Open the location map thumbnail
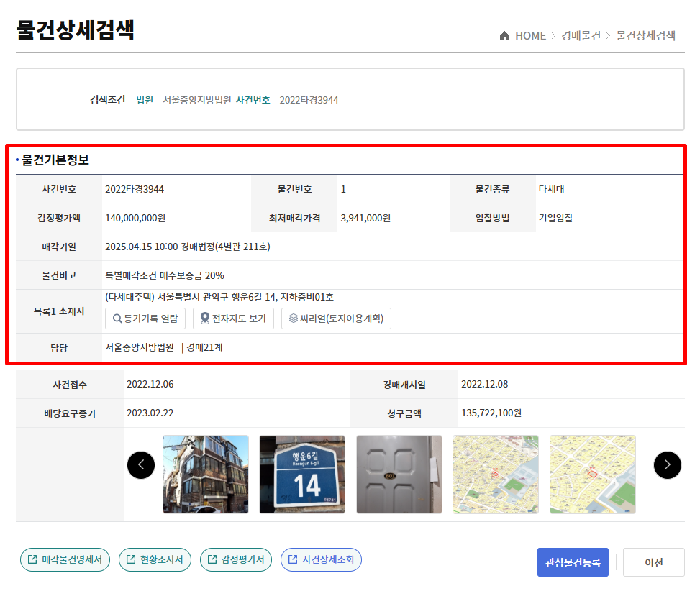 495,475
